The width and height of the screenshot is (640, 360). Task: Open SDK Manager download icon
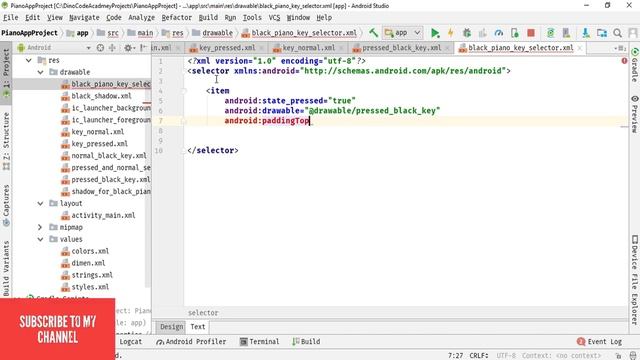click(x=586, y=33)
